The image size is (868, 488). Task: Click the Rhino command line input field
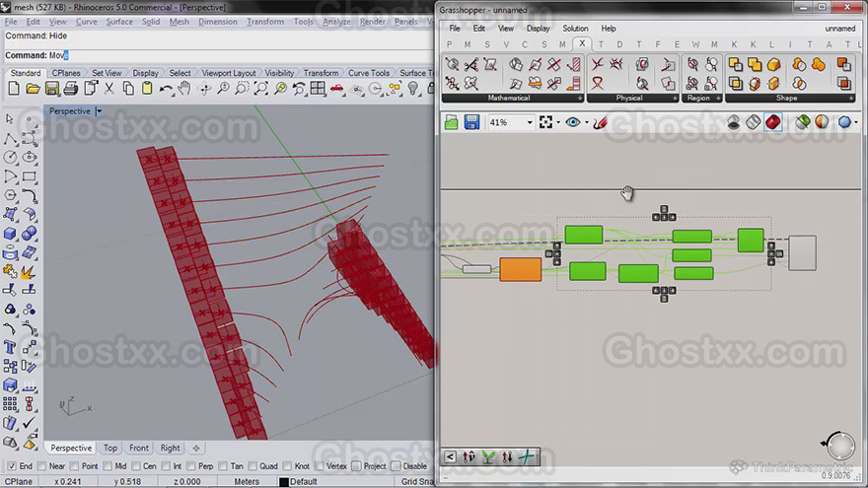pos(219,55)
